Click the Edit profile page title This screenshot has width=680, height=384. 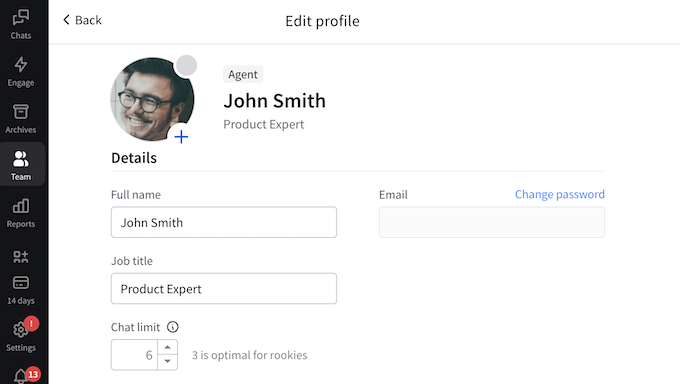322,21
